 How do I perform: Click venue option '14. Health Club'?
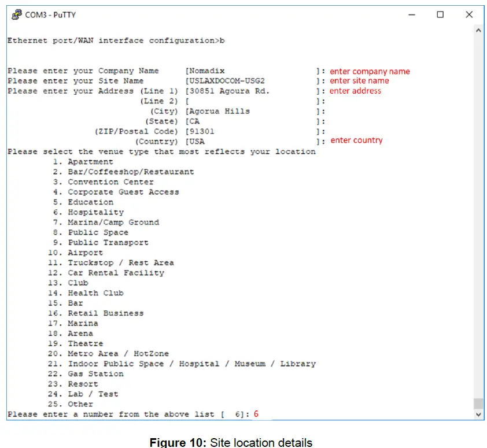86,293
